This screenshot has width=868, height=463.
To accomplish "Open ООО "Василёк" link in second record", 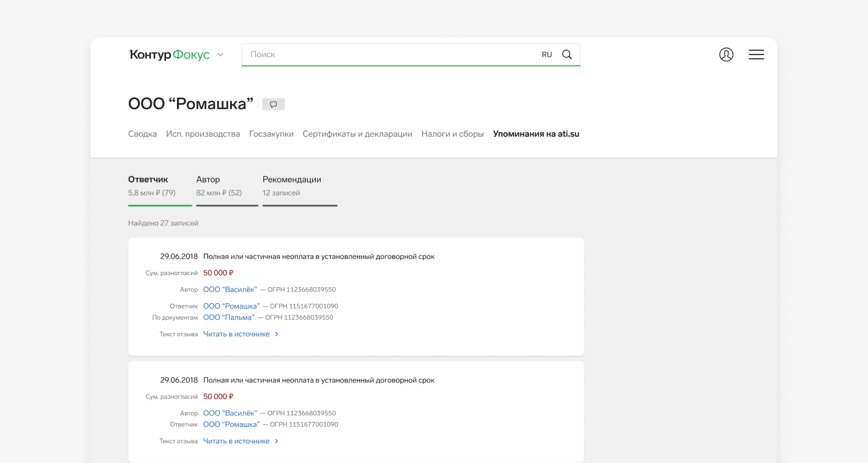I will (230, 413).
